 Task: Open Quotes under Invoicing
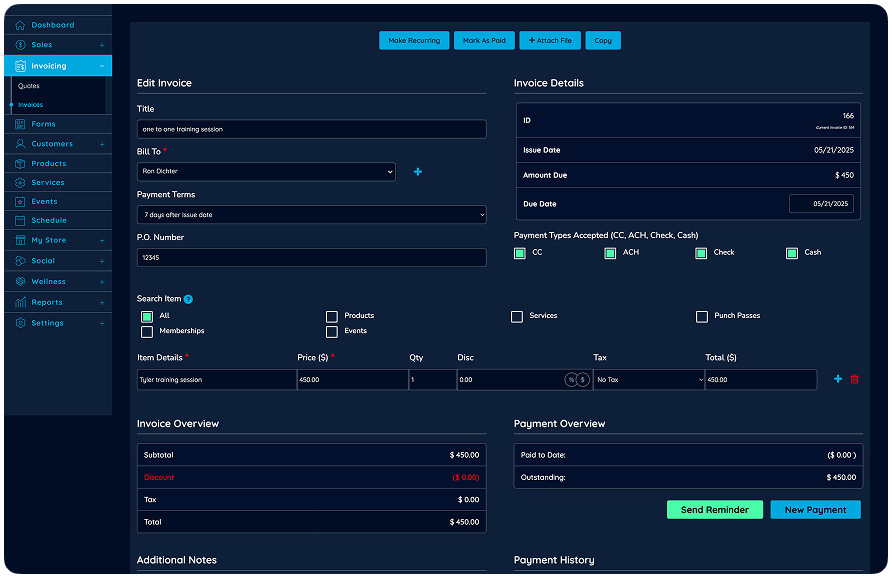tap(28, 86)
